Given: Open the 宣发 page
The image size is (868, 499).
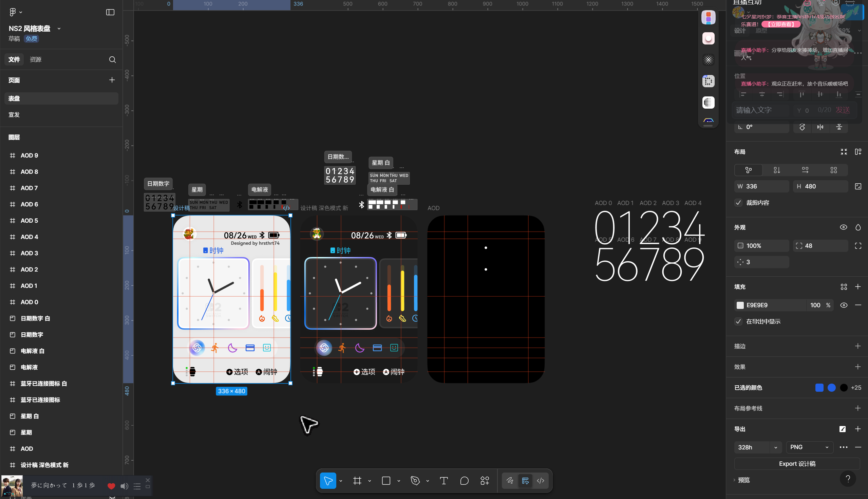Looking at the screenshot, I should tap(14, 115).
